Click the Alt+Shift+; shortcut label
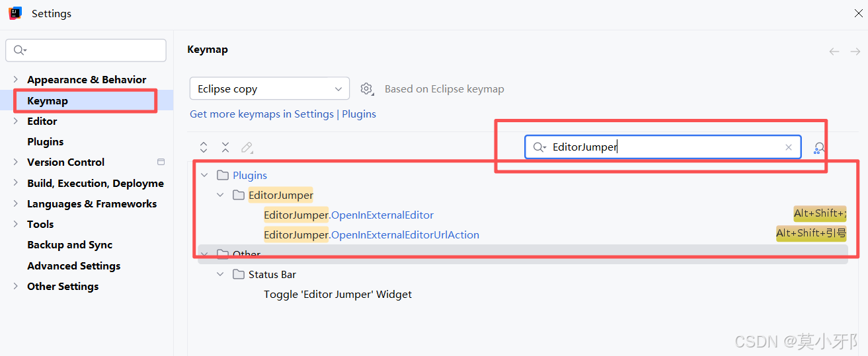This screenshot has width=868, height=356. (820, 213)
